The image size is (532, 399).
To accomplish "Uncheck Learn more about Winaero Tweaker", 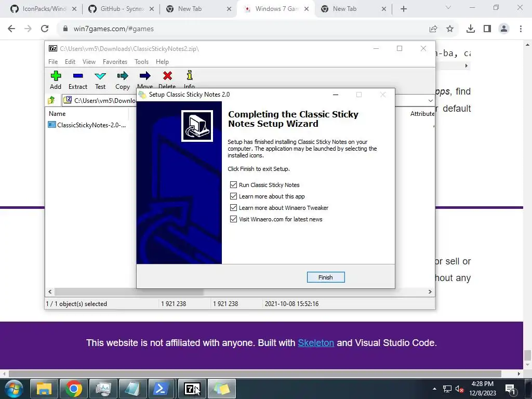I will coord(233,208).
